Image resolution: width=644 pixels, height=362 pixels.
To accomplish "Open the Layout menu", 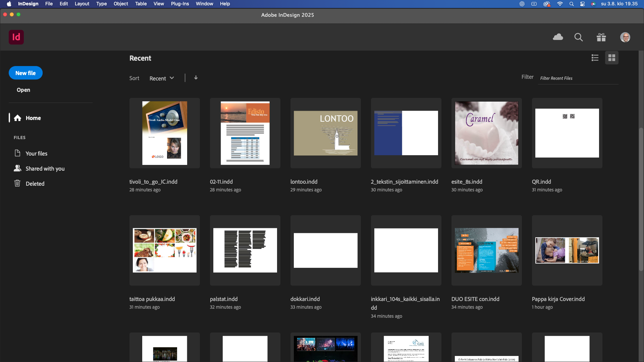I will click(x=82, y=4).
